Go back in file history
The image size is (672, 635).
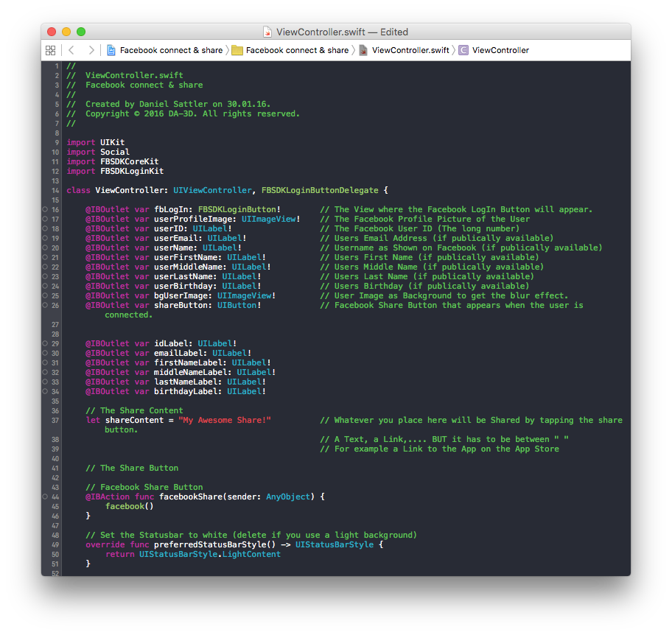[71, 51]
